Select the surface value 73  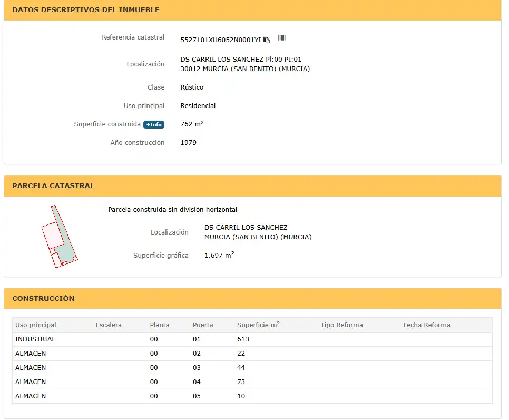(x=241, y=382)
